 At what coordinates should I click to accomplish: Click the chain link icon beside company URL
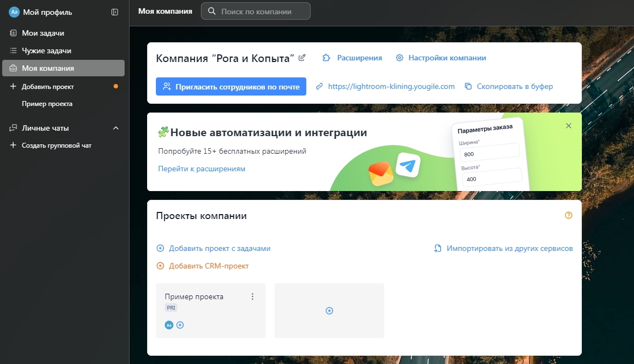[x=319, y=86]
